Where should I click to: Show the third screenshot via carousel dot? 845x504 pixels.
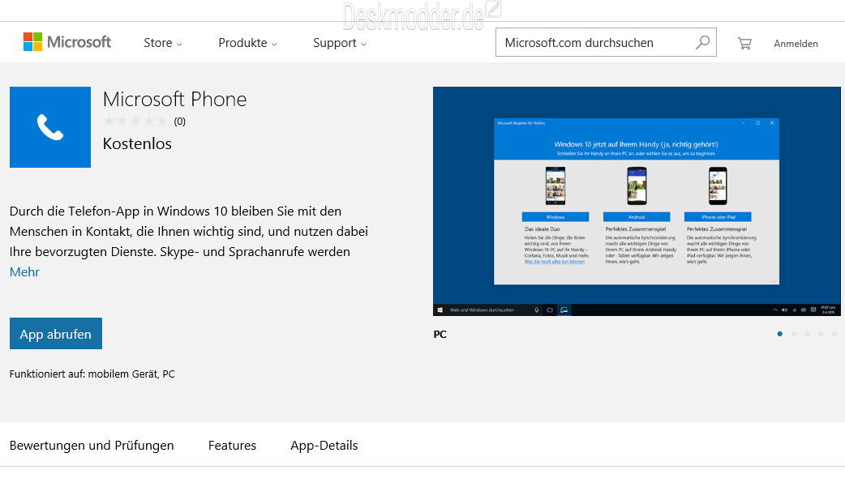(807, 334)
